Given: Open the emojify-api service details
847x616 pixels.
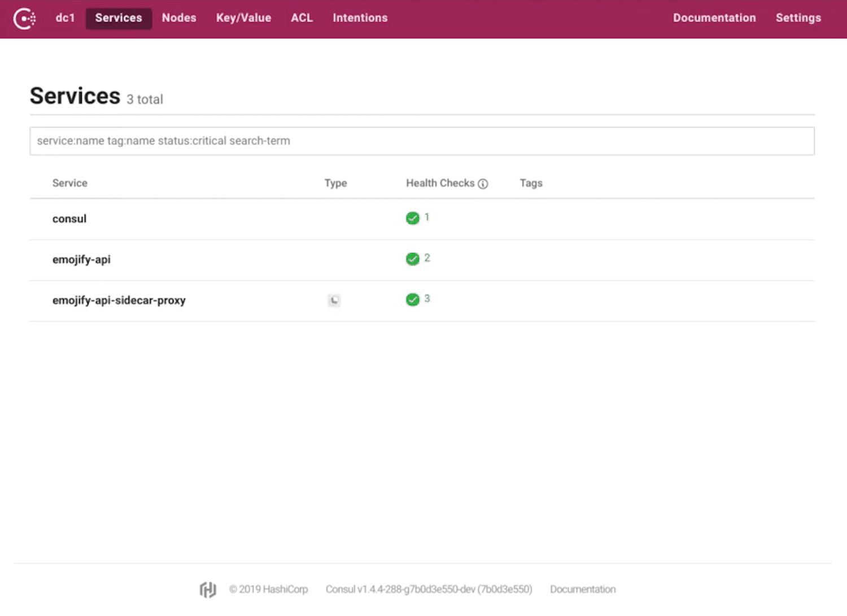Looking at the screenshot, I should click(81, 259).
